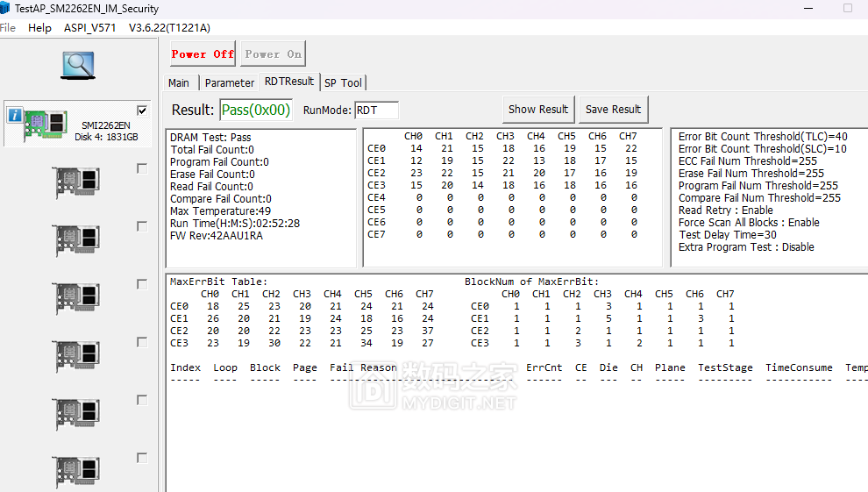Click the 'Compare Fail Count:0' line
The height and width of the screenshot is (492, 868).
[x=221, y=199]
